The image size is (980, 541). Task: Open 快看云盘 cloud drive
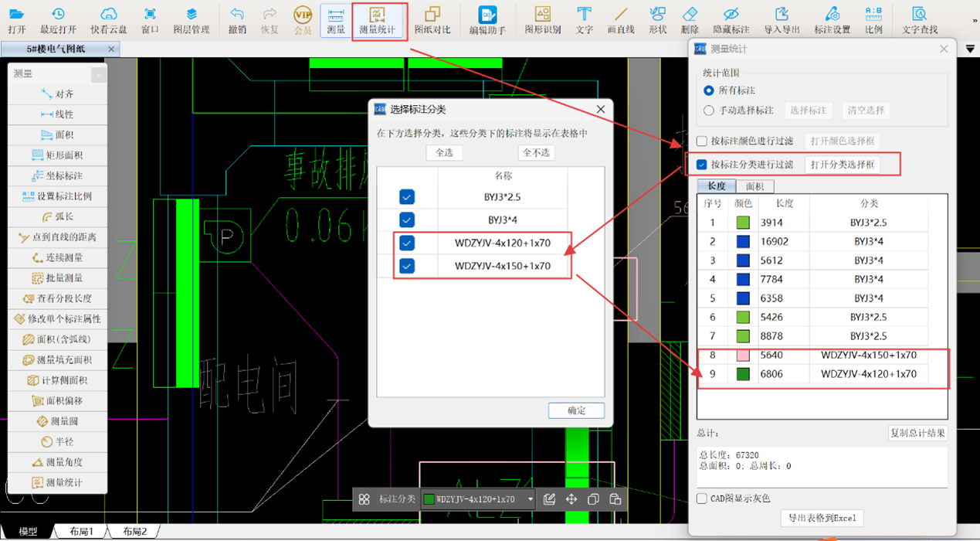pyautogui.click(x=108, y=20)
